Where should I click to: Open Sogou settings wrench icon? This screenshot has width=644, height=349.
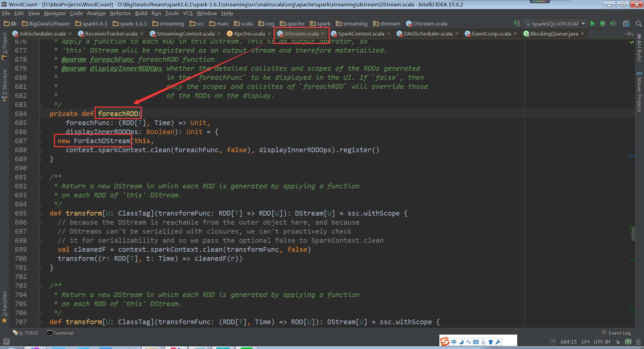498,342
